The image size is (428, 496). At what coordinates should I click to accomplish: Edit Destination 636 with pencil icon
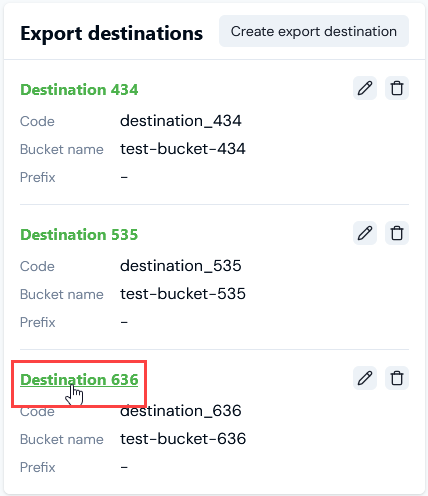365,378
